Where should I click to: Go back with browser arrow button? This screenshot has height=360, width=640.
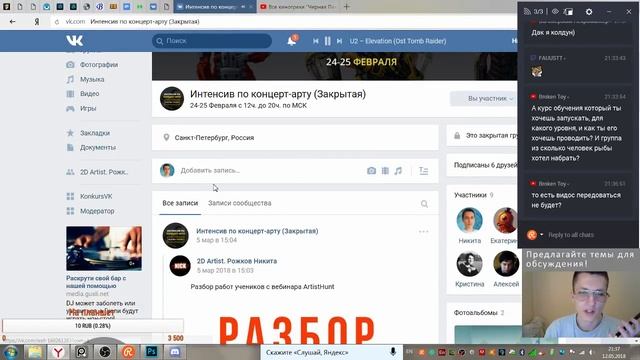click(12, 22)
